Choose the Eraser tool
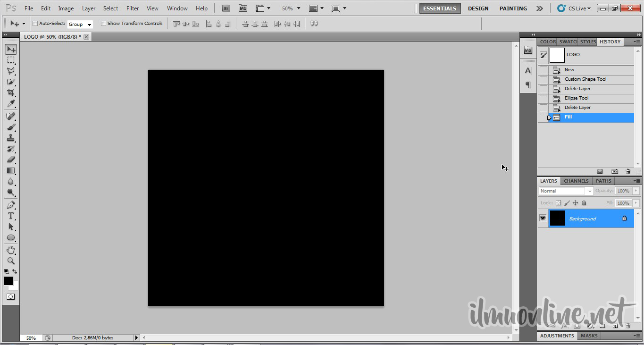This screenshot has width=644, height=345. [11, 160]
